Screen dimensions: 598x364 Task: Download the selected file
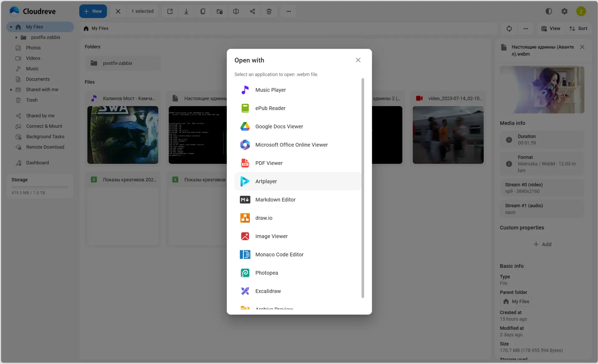(x=186, y=11)
